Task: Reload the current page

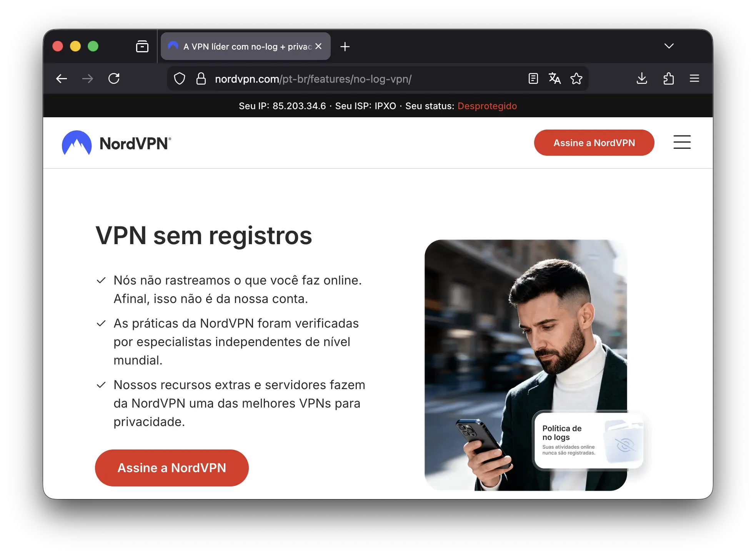Action: [x=114, y=78]
